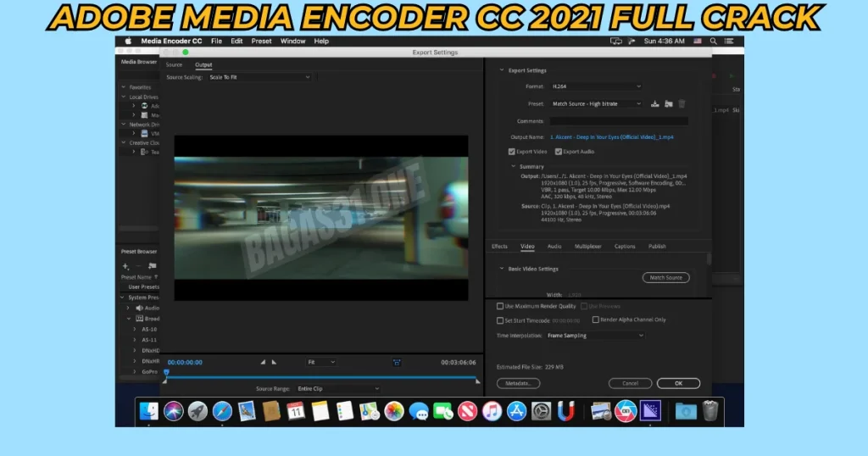The height and width of the screenshot is (456, 868).
Task: Open the Preset menu in menu bar
Action: (x=261, y=41)
